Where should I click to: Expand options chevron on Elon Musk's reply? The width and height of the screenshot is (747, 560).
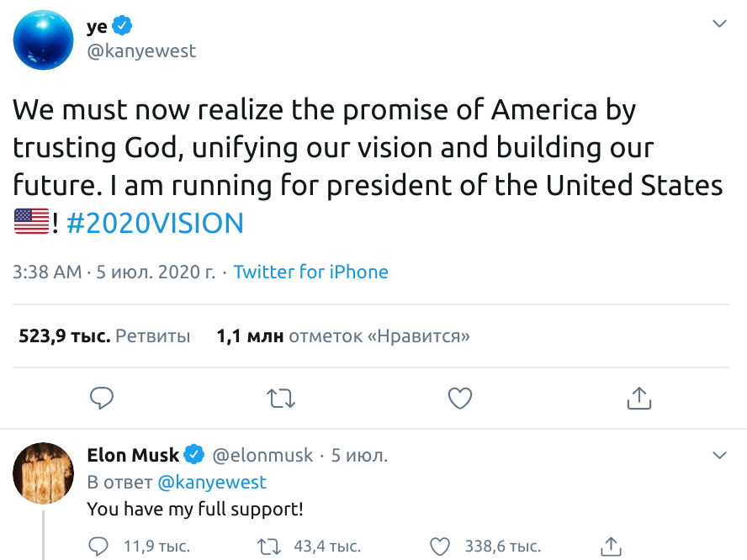coord(720,456)
